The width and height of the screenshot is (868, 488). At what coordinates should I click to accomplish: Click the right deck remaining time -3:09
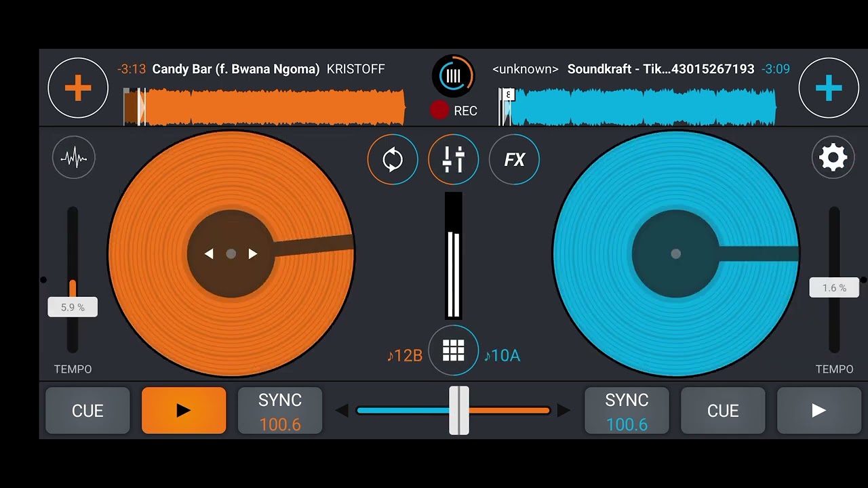point(776,69)
